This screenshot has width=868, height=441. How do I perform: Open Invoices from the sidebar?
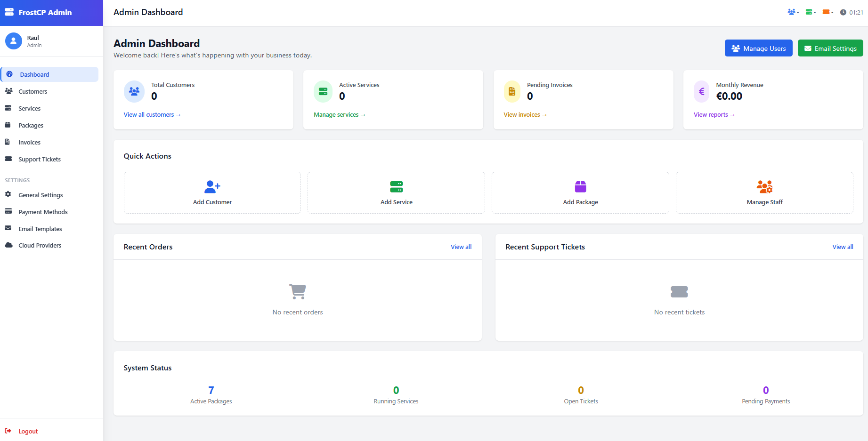pyautogui.click(x=50, y=142)
